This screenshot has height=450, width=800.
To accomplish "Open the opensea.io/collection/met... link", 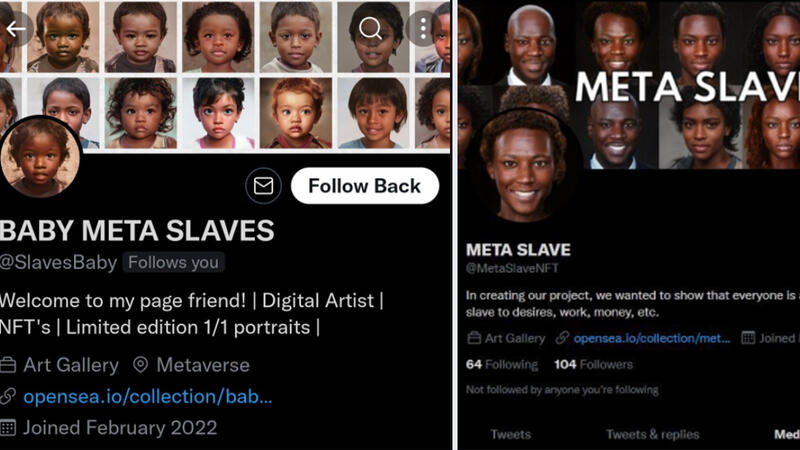I will (x=652, y=338).
